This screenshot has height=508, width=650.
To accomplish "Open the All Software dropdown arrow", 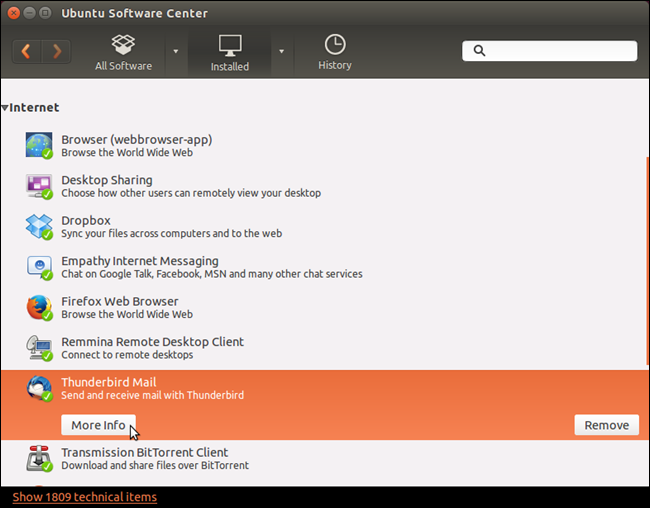I will click(176, 51).
